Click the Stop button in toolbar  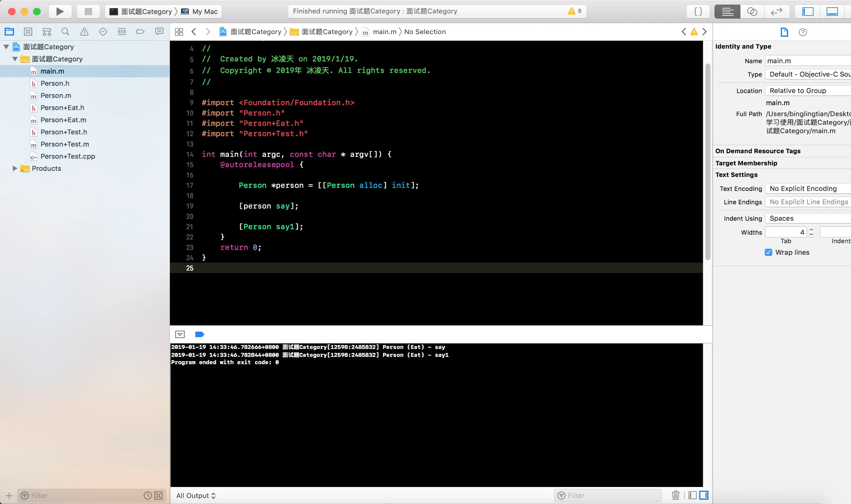click(88, 12)
